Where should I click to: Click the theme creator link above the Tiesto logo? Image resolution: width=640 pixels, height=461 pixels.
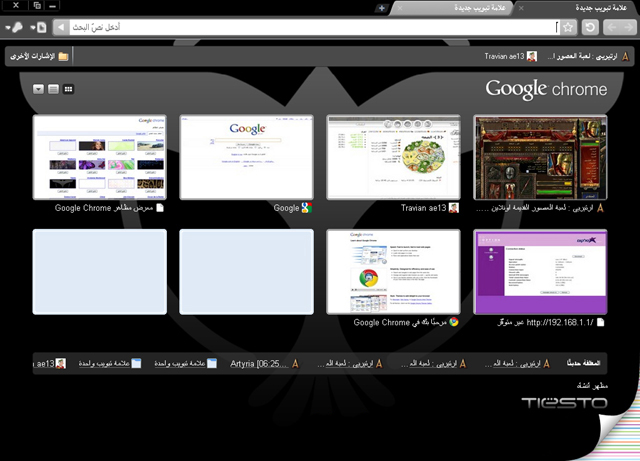pyautogui.click(x=592, y=385)
